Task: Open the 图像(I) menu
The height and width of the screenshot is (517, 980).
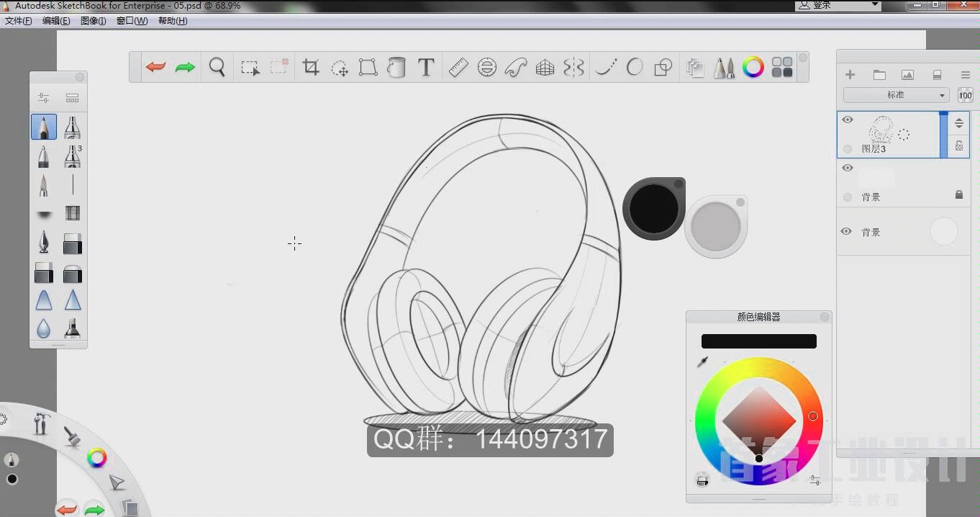Action: point(94,21)
